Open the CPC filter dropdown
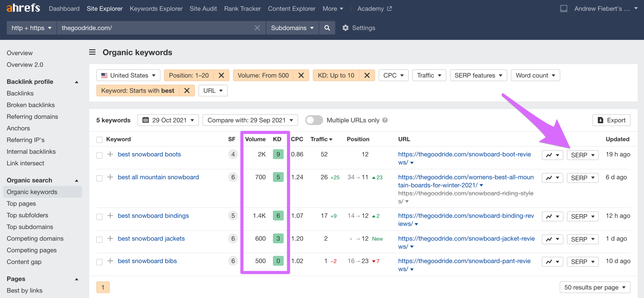Image resolution: width=644 pixels, height=298 pixels. [393, 75]
